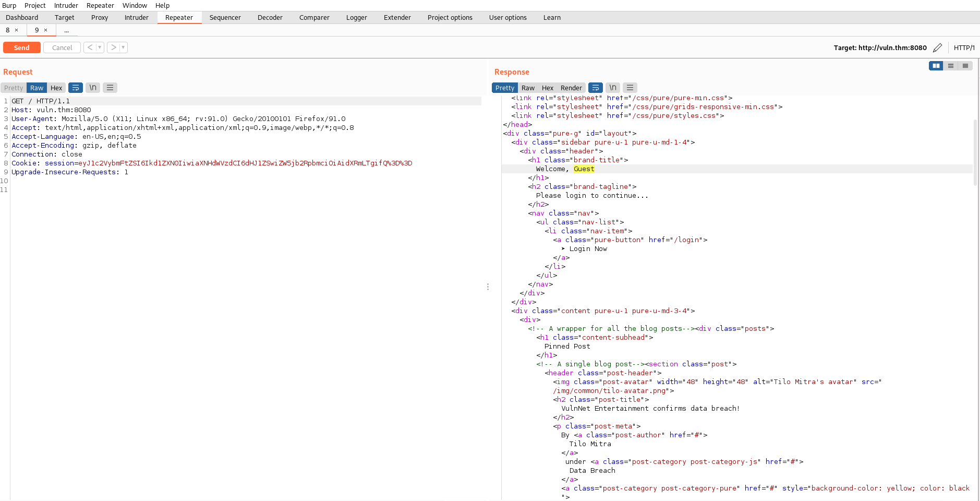The image size is (980, 501).
Task: Click the highlighted Guest text in response
Action: click(x=584, y=169)
